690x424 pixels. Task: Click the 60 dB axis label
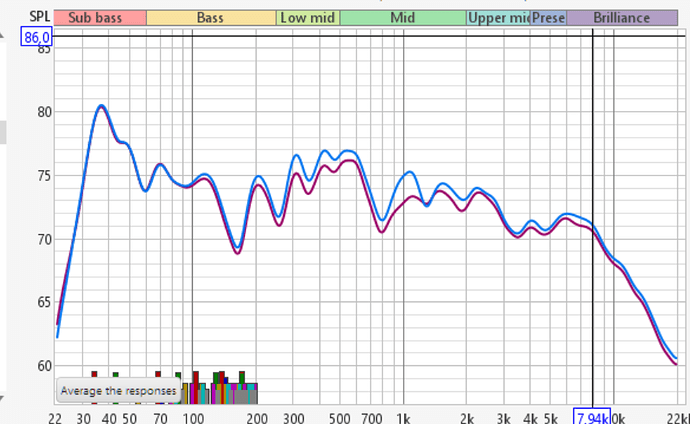click(x=44, y=366)
